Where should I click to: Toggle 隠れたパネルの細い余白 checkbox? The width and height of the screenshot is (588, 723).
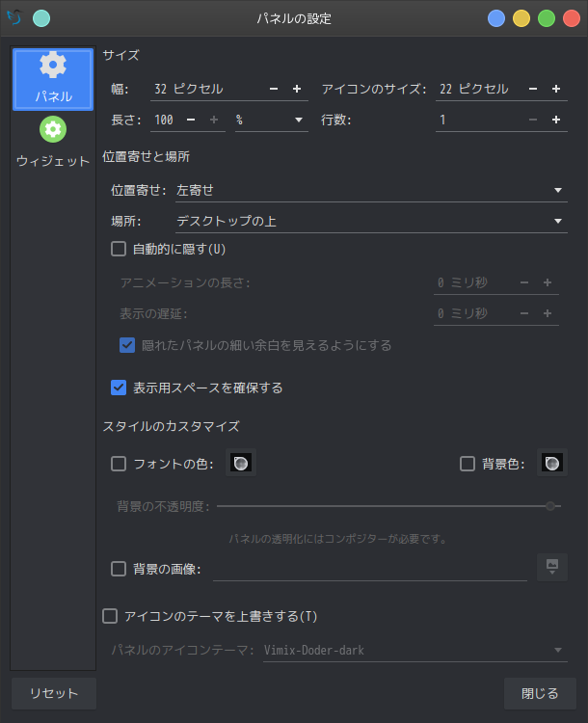[x=127, y=345]
